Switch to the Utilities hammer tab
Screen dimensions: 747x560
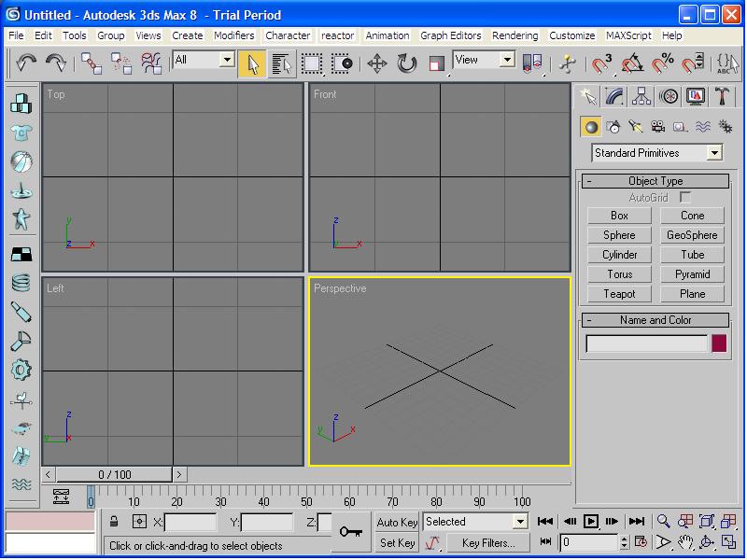click(x=723, y=96)
